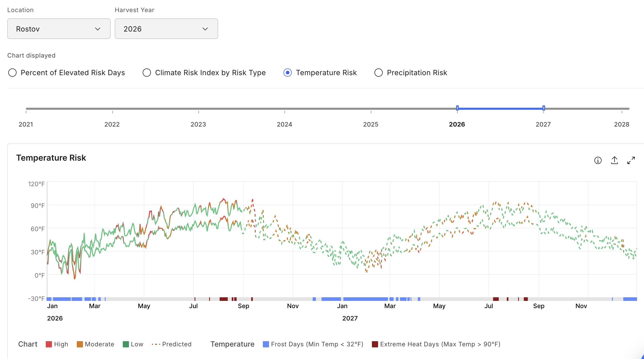This screenshot has height=359, width=644.
Task: Toggle the Extreme Heat Days legend marker
Action: point(375,344)
